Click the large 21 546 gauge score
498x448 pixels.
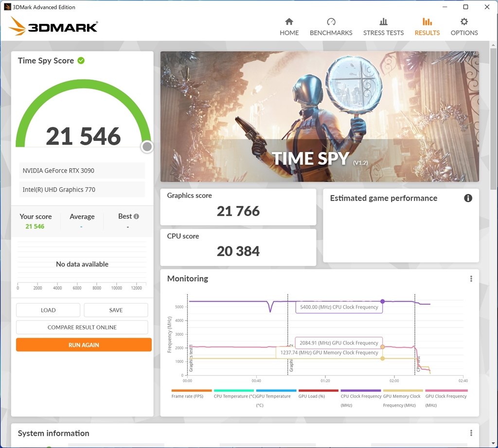(83, 136)
